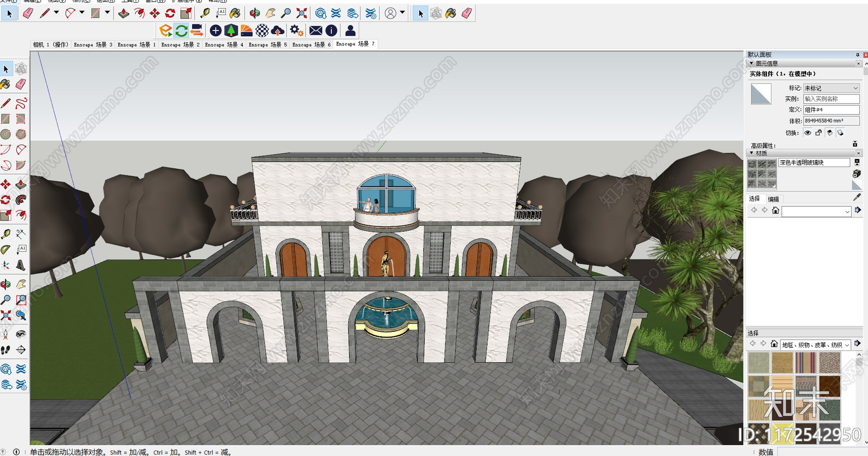This screenshot has width=868, height=456.
Task: Toggle Enscape live updates sync icon
Action: tap(181, 30)
